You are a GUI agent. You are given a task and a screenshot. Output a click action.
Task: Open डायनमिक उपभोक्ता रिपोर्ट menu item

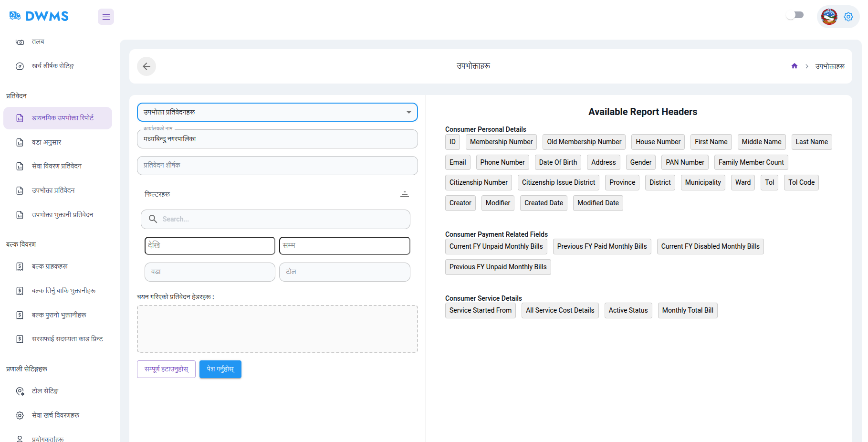click(63, 118)
